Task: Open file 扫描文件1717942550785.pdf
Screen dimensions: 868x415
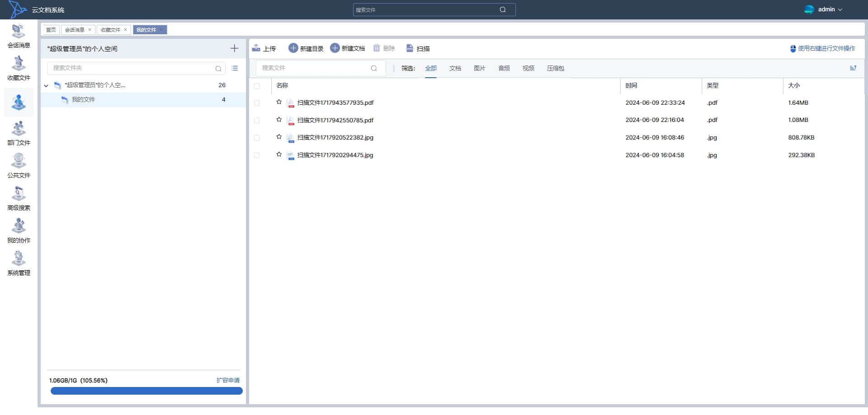Action: 335,121
